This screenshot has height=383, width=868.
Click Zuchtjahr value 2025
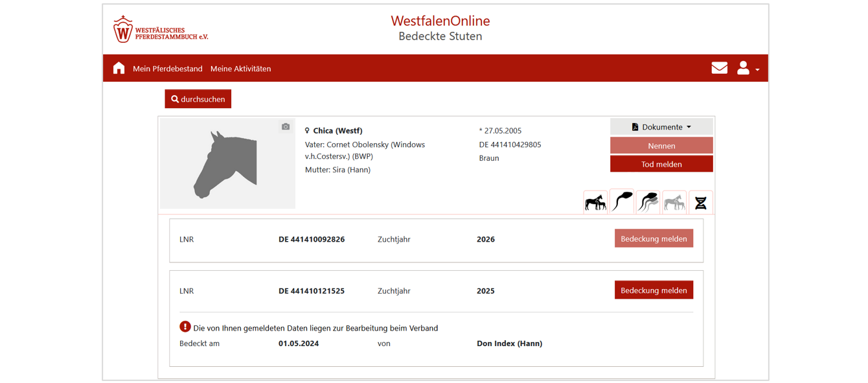(486, 291)
